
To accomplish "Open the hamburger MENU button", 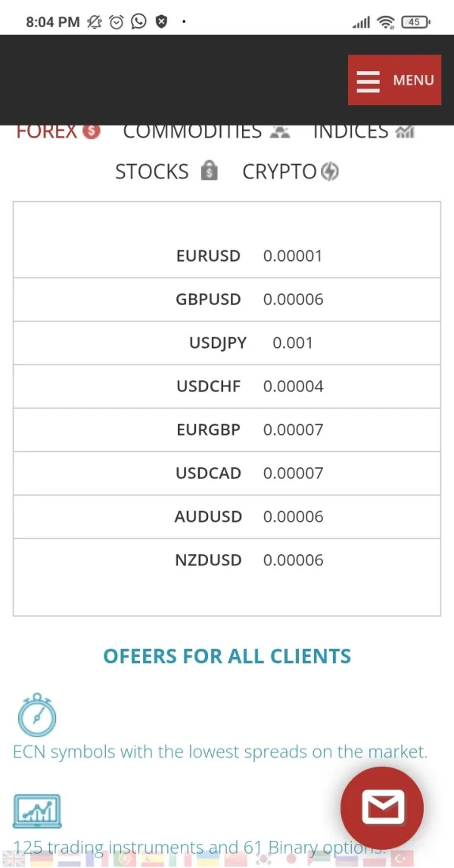I will [x=394, y=80].
